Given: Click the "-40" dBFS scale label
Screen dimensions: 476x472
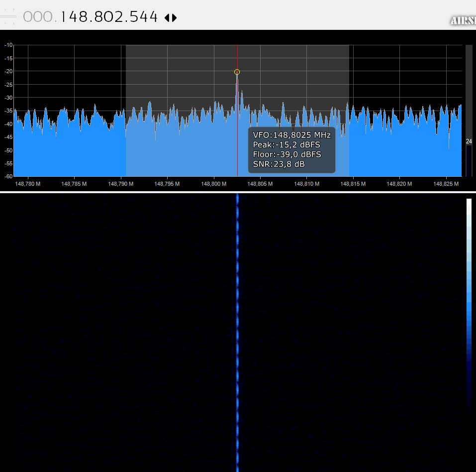Looking at the screenshot, I should coord(8,124).
